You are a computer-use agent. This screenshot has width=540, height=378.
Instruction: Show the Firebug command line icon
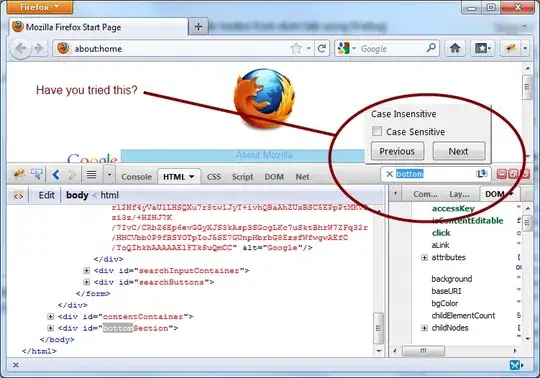coord(92,175)
